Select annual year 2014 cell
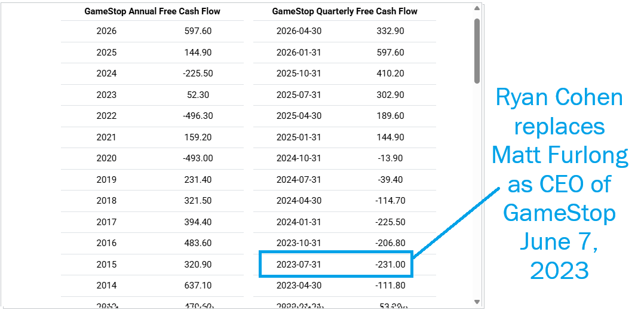This screenshot has height=310, width=644. tap(106, 286)
